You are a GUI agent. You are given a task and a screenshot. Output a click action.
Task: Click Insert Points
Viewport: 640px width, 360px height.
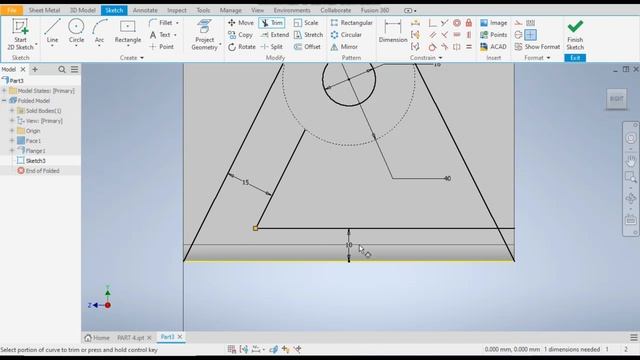pos(493,35)
